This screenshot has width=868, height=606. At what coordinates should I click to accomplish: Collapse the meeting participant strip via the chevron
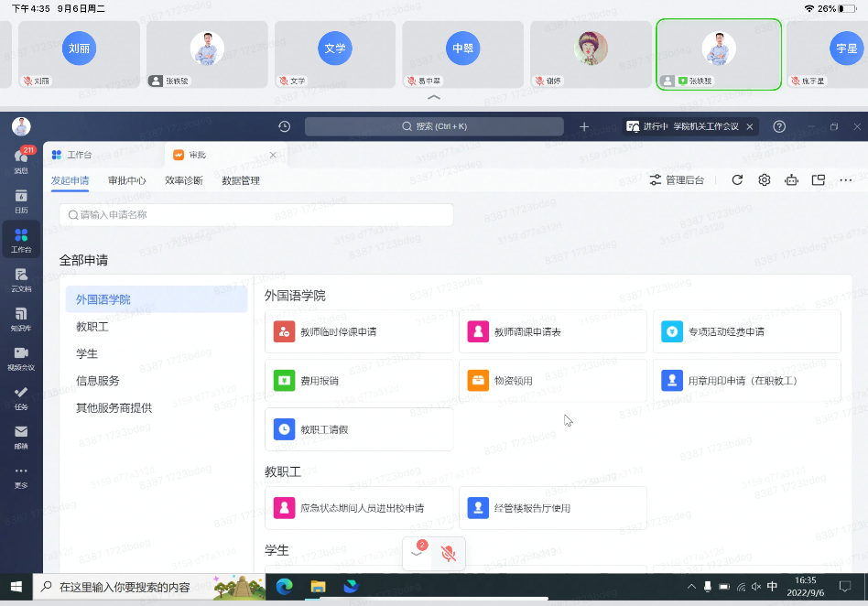(x=434, y=97)
